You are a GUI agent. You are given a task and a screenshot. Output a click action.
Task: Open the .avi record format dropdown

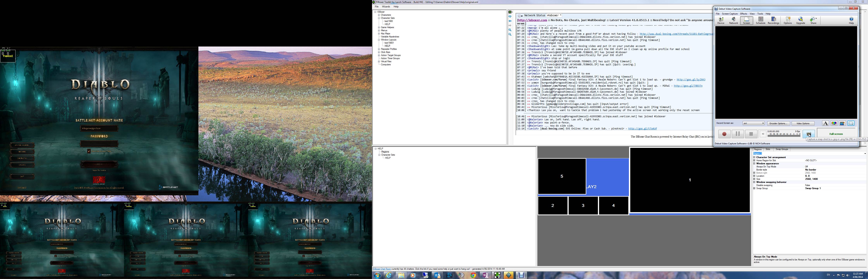pyautogui.click(x=753, y=123)
